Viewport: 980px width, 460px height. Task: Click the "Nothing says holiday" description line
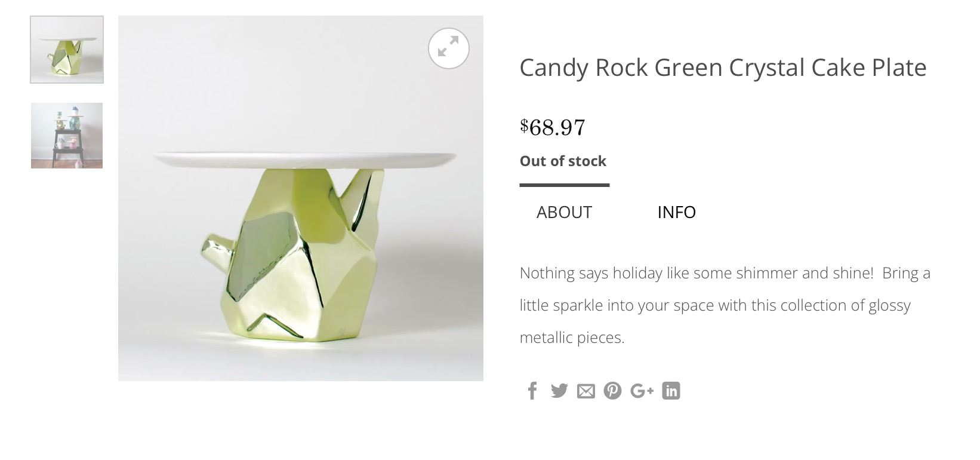pos(725,273)
